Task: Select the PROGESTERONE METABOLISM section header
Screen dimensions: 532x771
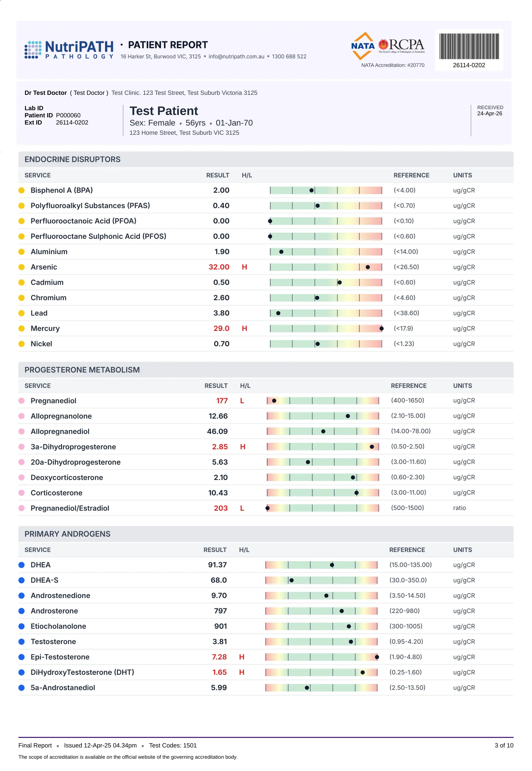Action: [x=266, y=370]
